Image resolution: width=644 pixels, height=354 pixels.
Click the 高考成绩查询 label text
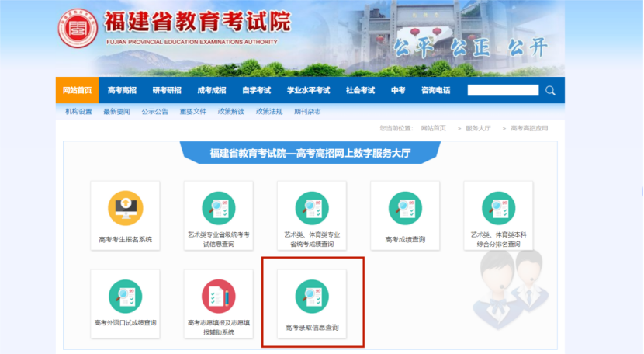click(405, 239)
